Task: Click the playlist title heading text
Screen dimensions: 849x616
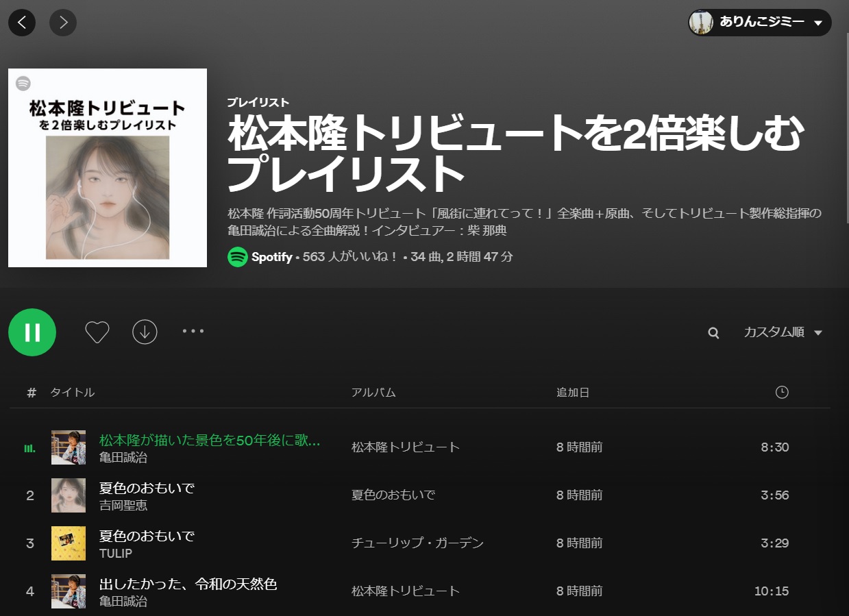Action: pos(515,154)
